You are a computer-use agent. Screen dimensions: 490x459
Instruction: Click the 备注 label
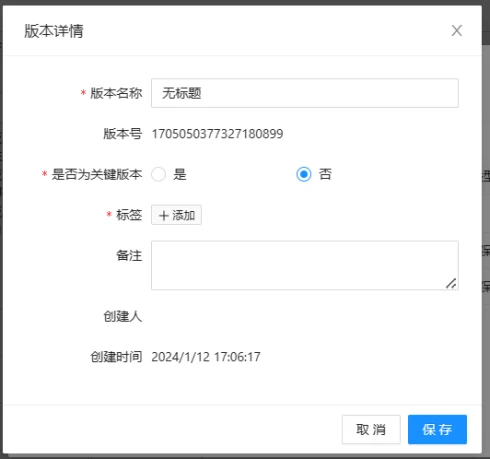(x=129, y=256)
